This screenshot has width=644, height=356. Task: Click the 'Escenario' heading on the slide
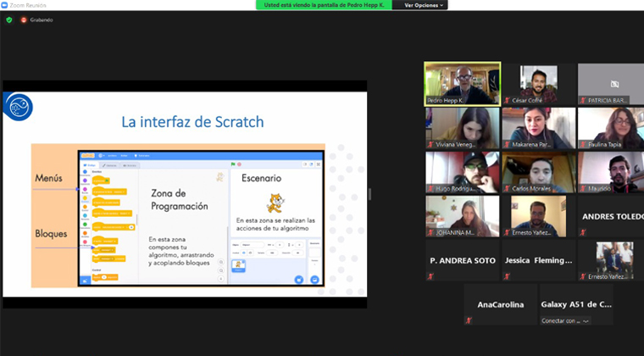[x=262, y=178]
